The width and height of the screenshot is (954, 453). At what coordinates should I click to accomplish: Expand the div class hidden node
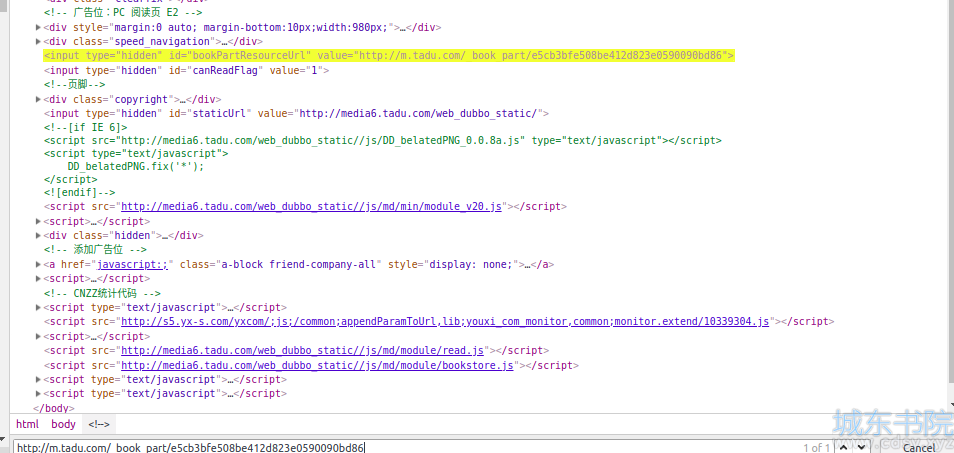38,235
